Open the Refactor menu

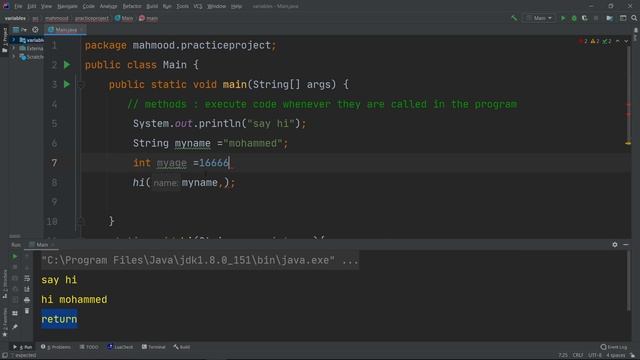click(132, 6)
